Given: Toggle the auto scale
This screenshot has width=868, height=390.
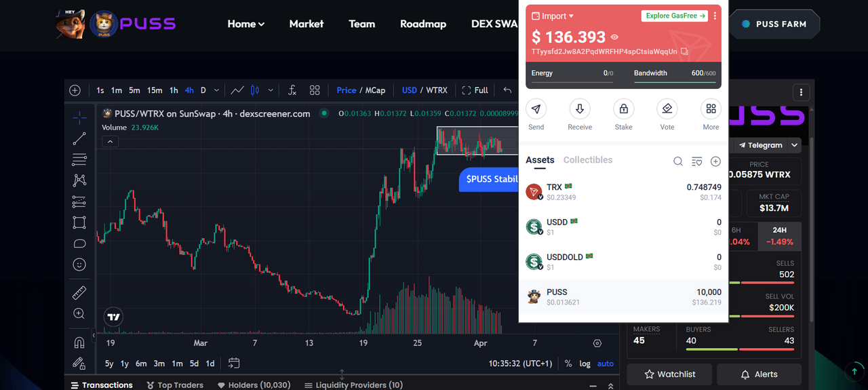Looking at the screenshot, I should point(606,364).
